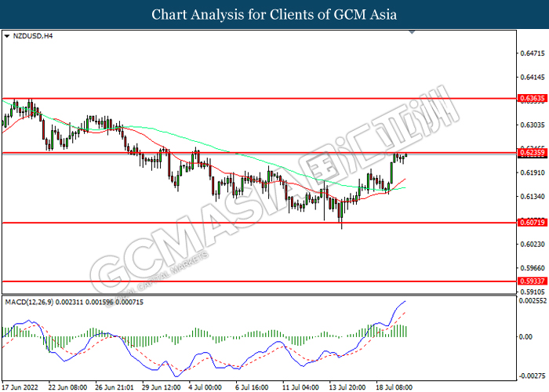Click the 26 Jun 21:01 time label
The image size is (549, 392).
coord(115,387)
